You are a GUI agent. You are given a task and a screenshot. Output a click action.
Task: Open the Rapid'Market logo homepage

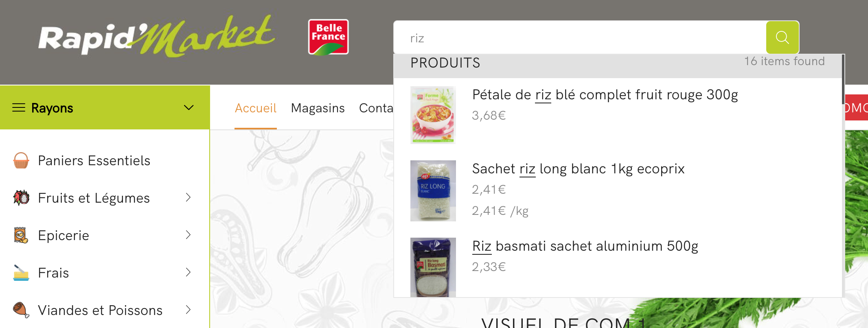tap(157, 37)
